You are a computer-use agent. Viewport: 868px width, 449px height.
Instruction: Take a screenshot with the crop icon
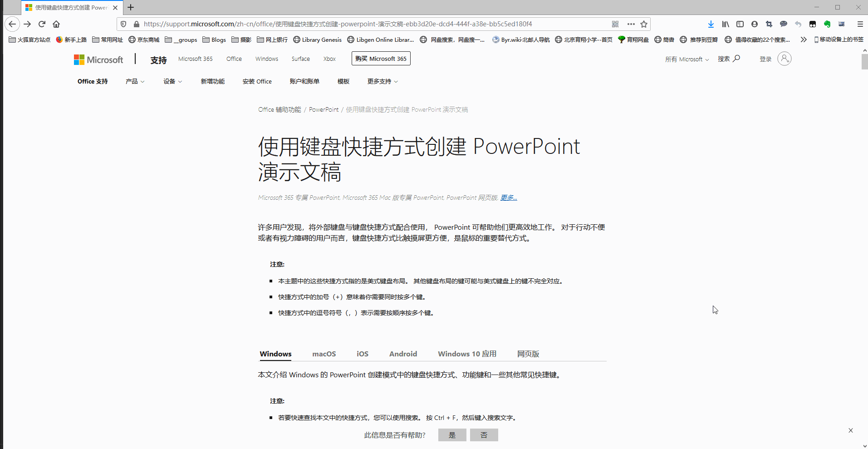pyautogui.click(x=769, y=24)
